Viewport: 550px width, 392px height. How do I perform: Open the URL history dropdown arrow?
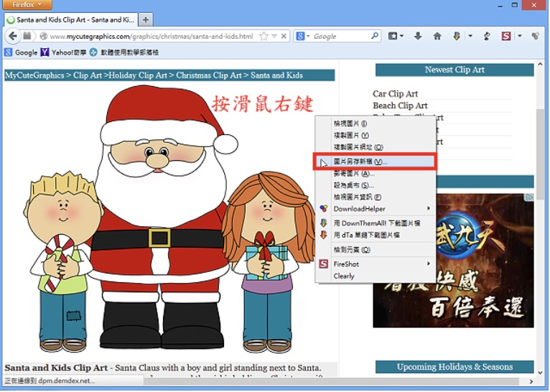click(x=274, y=36)
